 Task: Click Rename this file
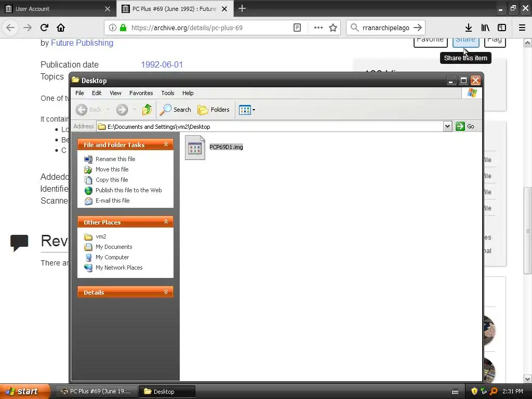point(115,159)
